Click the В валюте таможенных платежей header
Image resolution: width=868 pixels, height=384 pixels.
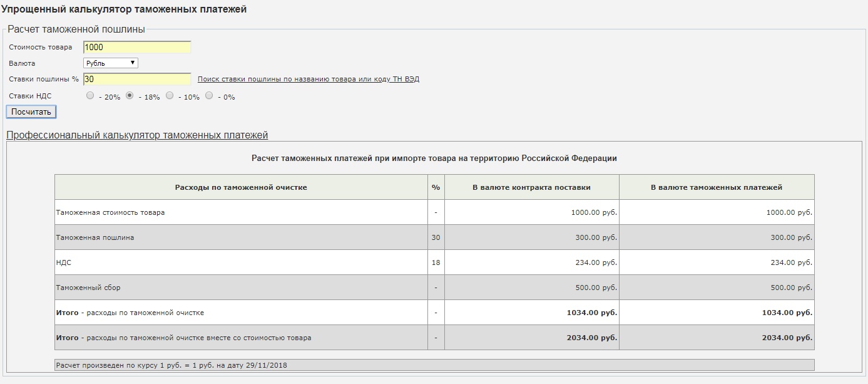tap(717, 187)
